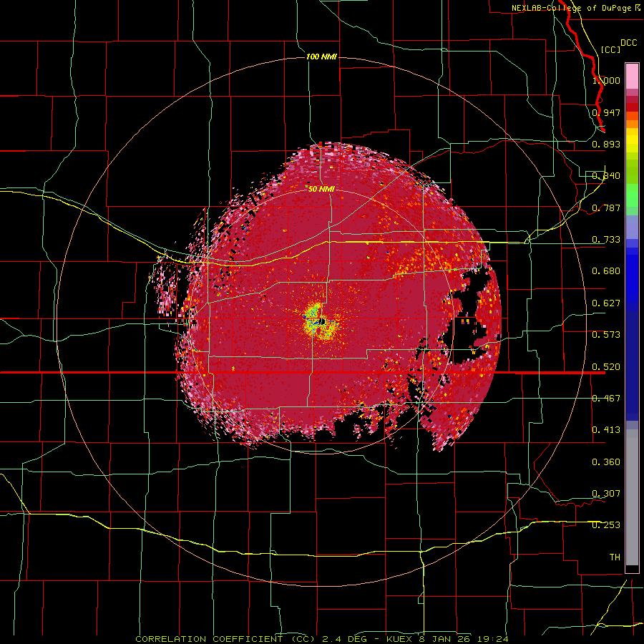Select the 0.840 scale value

coord(606,176)
